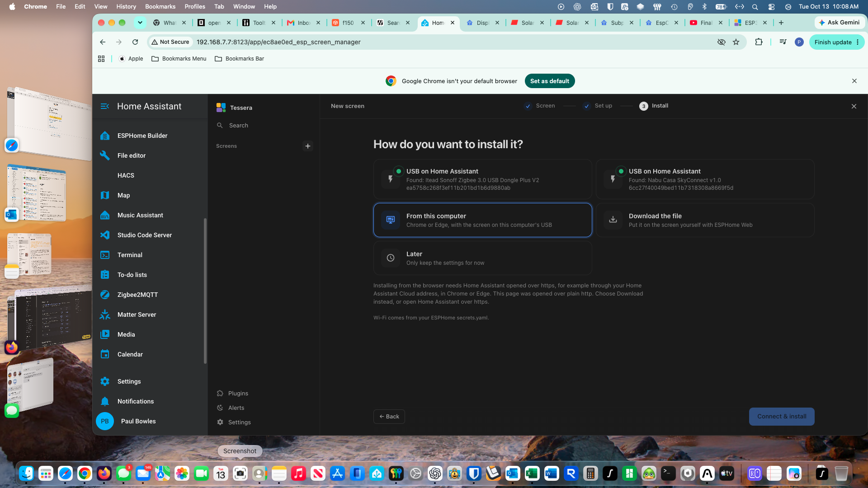Set Chrome as default browser
Image resolution: width=868 pixels, height=488 pixels.
point(550,81)
